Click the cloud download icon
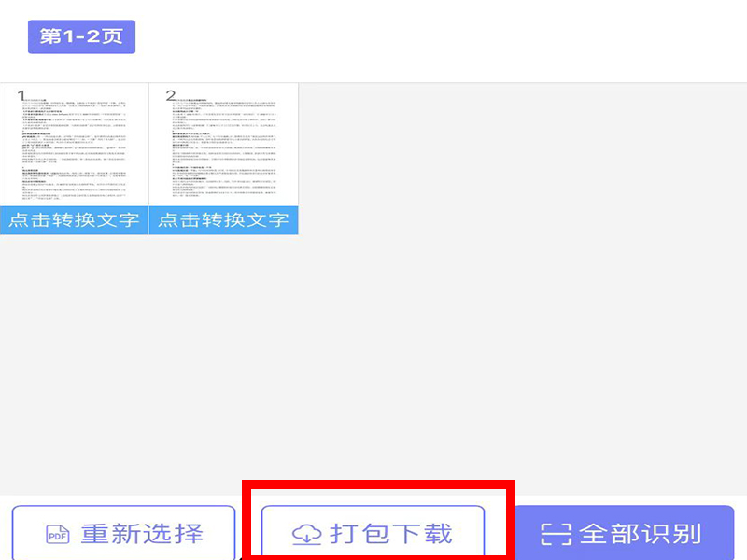The image size is (747, 560). [x=306, y=534]
